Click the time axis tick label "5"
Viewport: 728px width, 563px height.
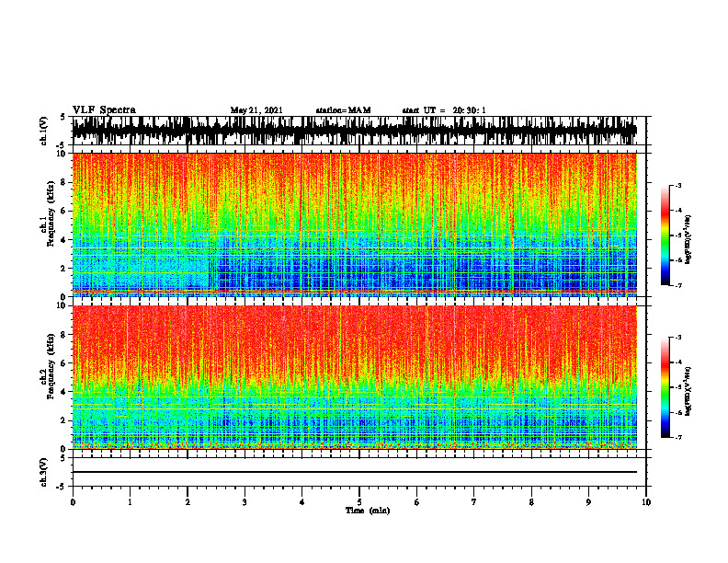click(359, 502)
